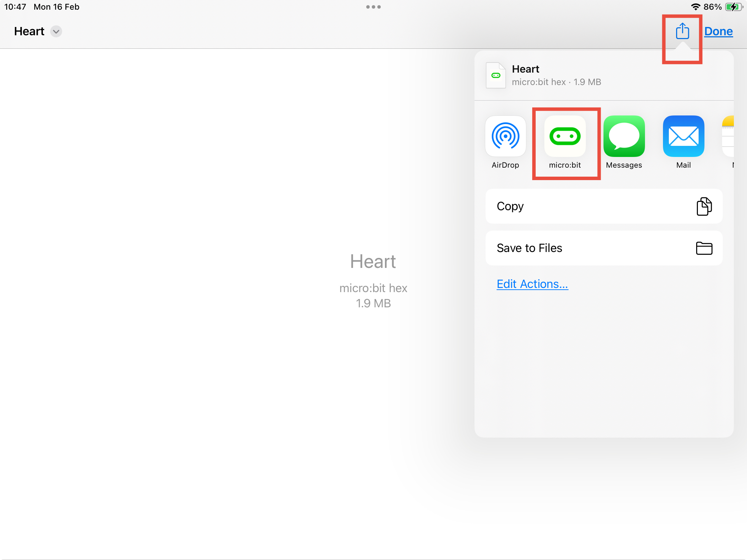Click the copy pages icon
The image size is (747, 560).
704,206
